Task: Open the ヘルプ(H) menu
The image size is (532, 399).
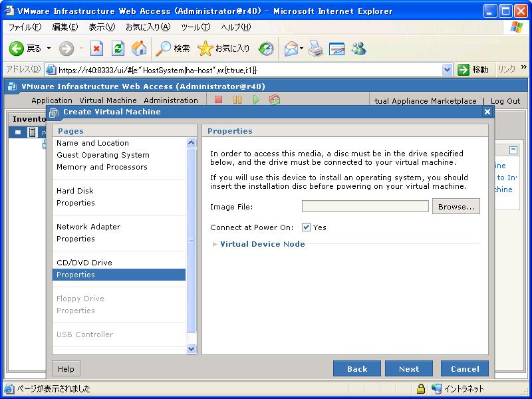Action: (x=236, y=27)
